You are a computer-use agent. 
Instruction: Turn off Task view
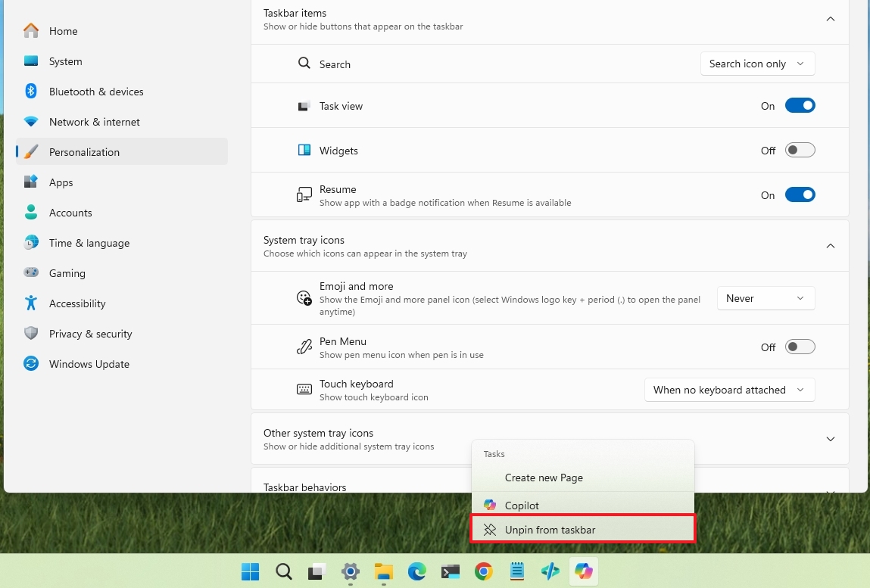[800, 105]
